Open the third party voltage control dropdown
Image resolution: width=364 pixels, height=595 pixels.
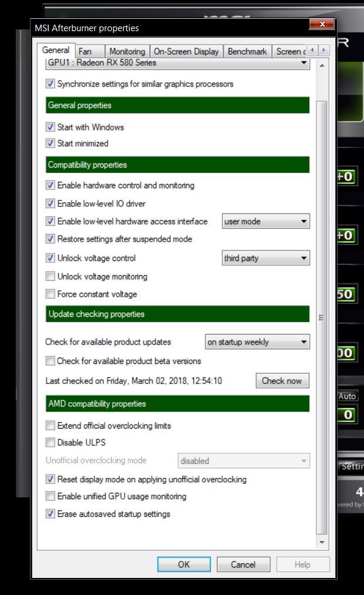tap(266, 258)
